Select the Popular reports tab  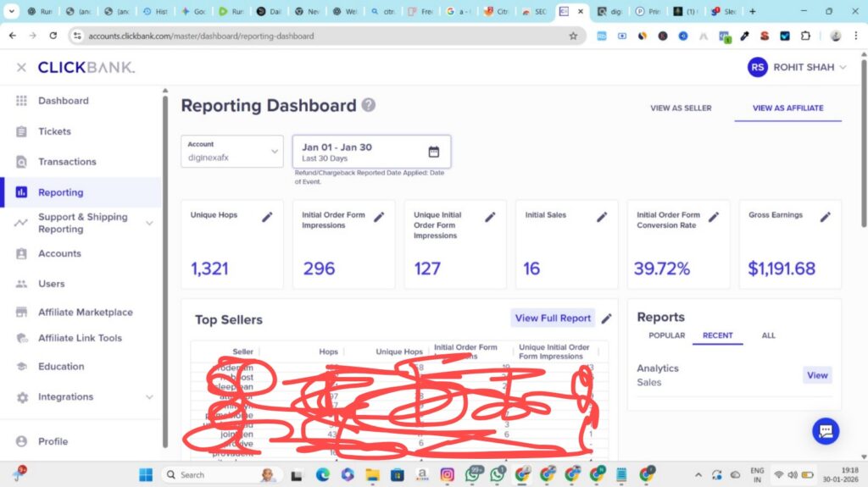pyautogui.click(x=666, y=335)
